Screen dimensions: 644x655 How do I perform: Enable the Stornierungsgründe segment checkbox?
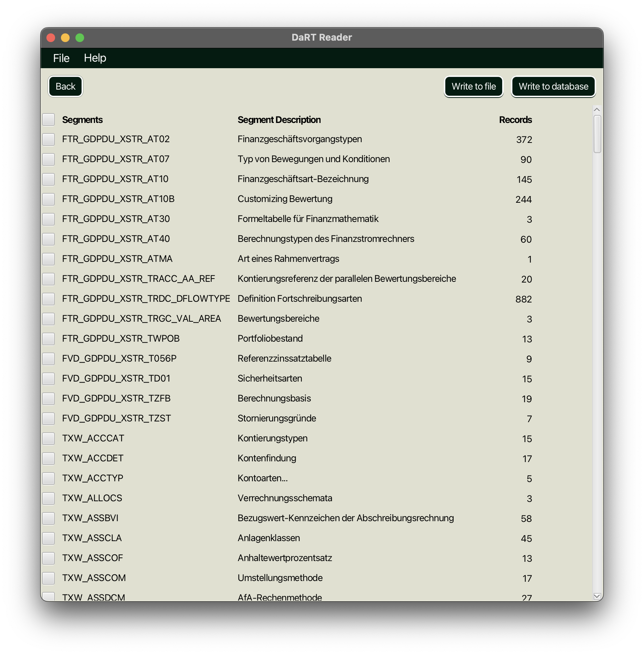[48, 418]
